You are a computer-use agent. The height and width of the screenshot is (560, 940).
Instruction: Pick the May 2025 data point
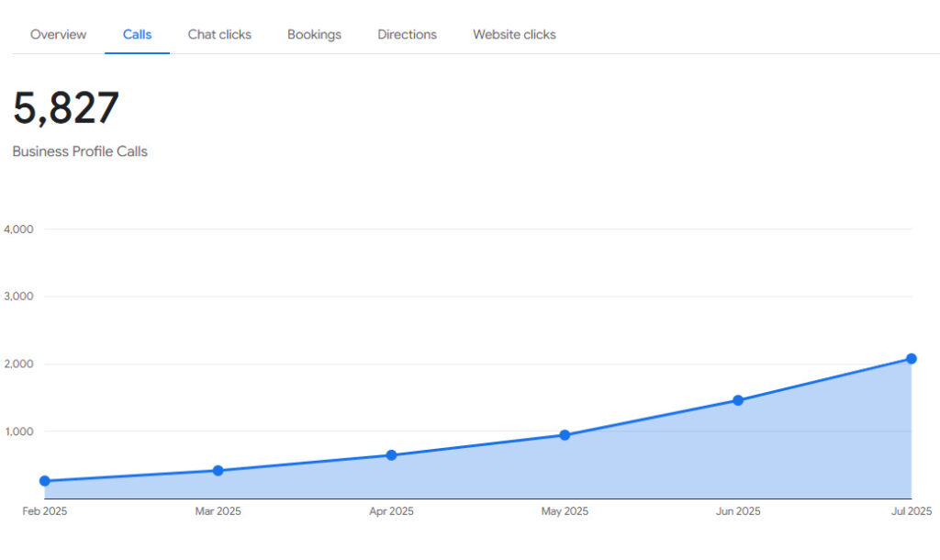click(565, 435)
